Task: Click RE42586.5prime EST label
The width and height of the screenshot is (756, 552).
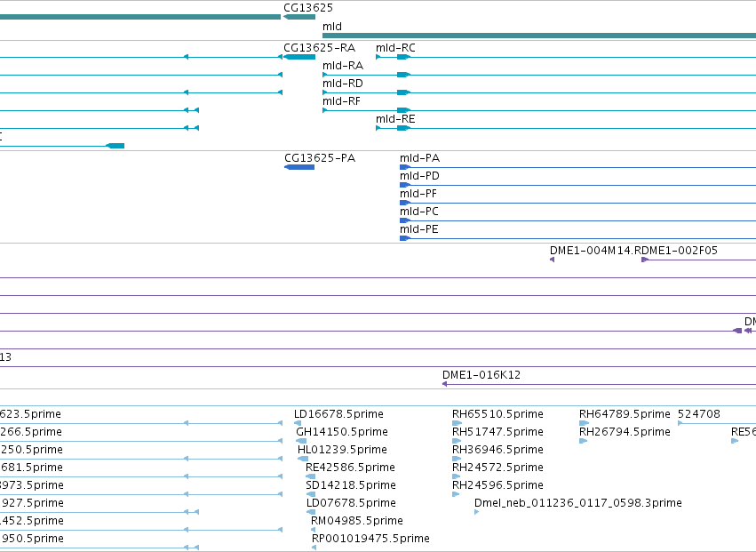Action: (350, 468)
